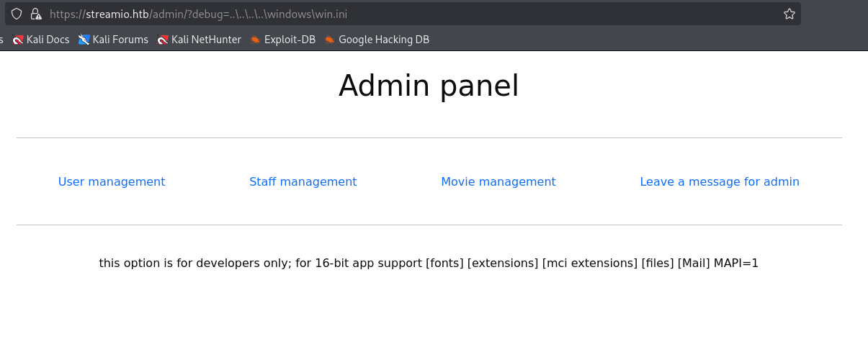Click the tracking protection shield icon
This screenshot has width=868, height=352.
[17, 14]
